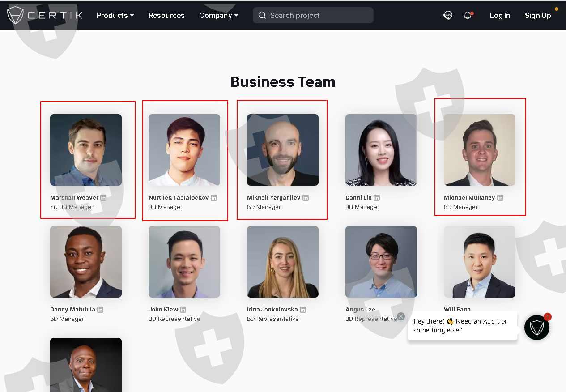Click 'BD Representative' under Irina Jankulovska
Screen dimensions: 566x392
(273, 319)
